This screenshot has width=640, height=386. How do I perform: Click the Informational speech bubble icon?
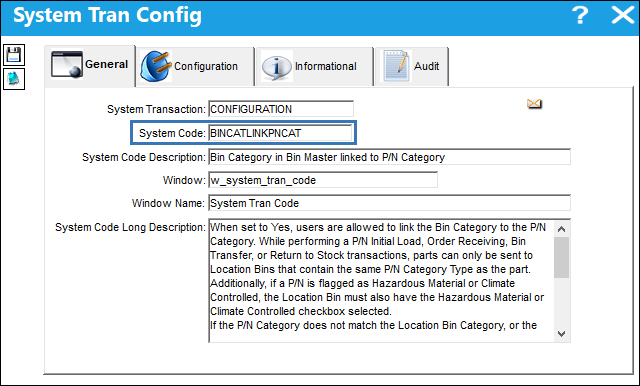(x=277, y=67)
